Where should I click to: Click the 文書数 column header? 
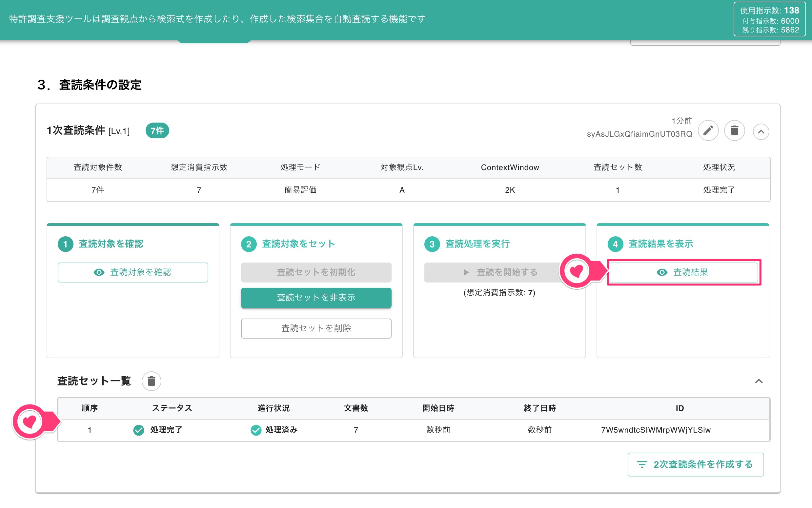(355, 408)
